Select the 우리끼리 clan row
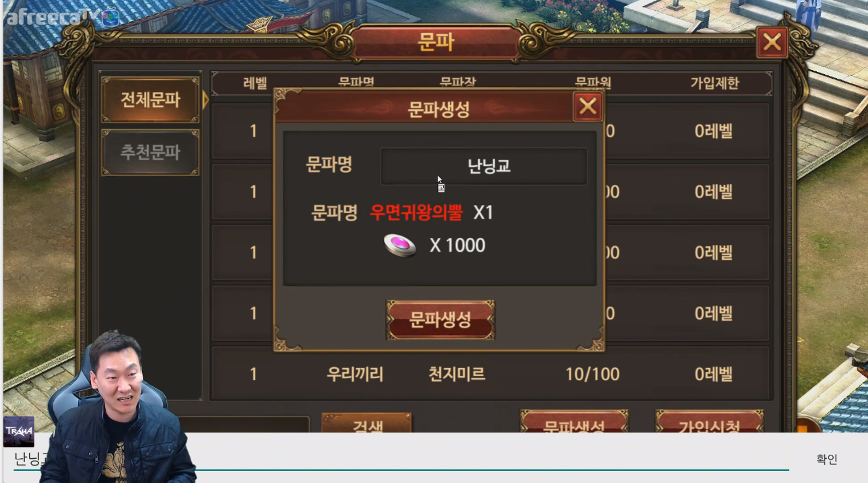This screenshot has width=868, height=483. [x=492, y=373]
